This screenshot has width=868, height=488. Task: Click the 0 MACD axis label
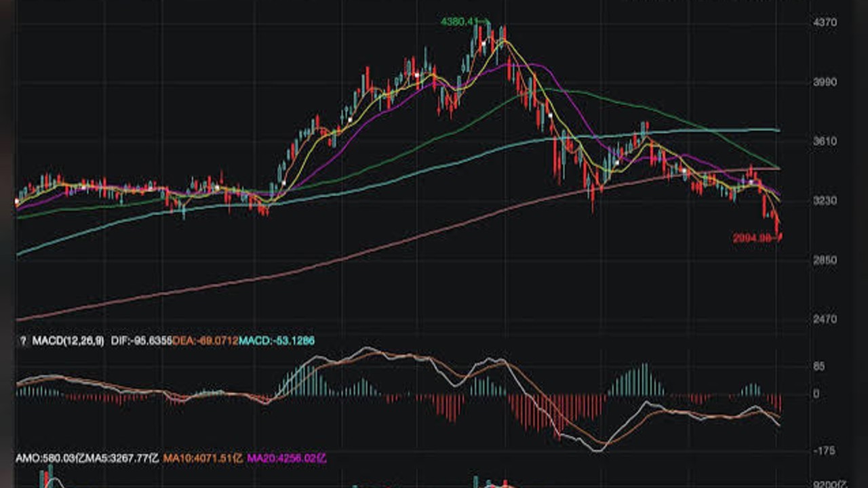(816, 394)
